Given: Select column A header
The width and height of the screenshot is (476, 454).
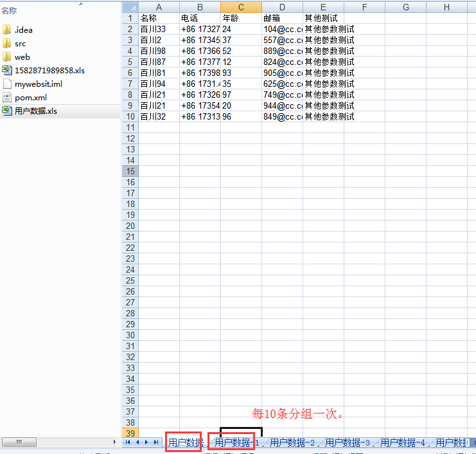Looking at the screenshot, I should (x=159, y=7).
